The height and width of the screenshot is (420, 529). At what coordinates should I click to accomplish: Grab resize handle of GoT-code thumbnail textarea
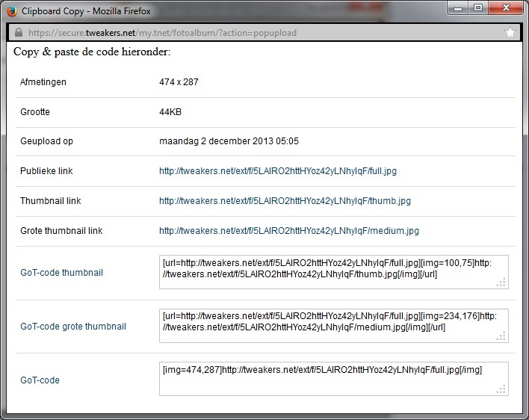(x=501, y=282)
